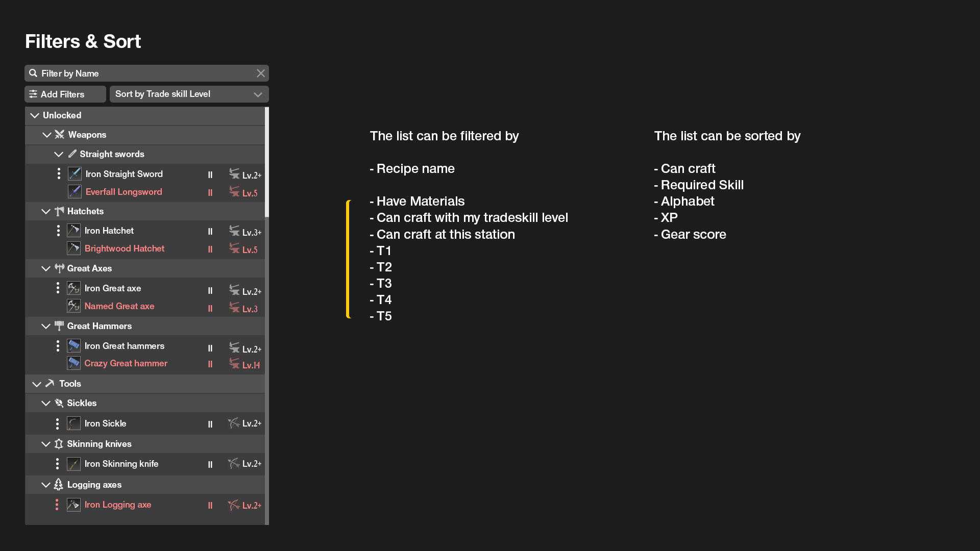Open three-dot menu for Iron Logging axe

point(57,505)
